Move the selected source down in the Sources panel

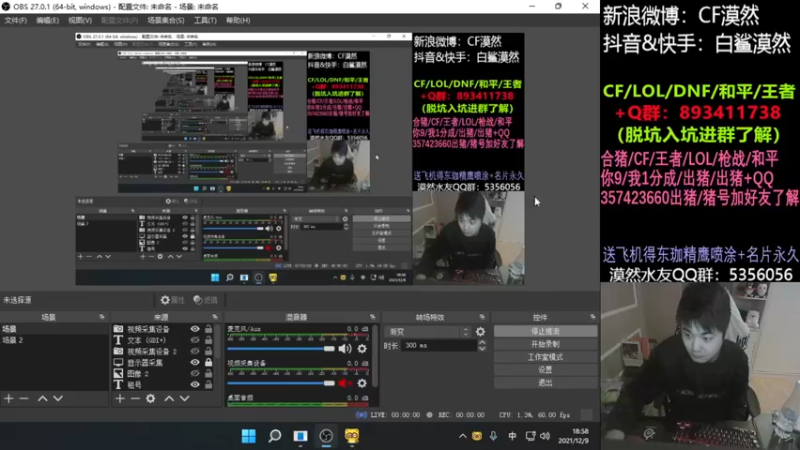pos(185,398)
